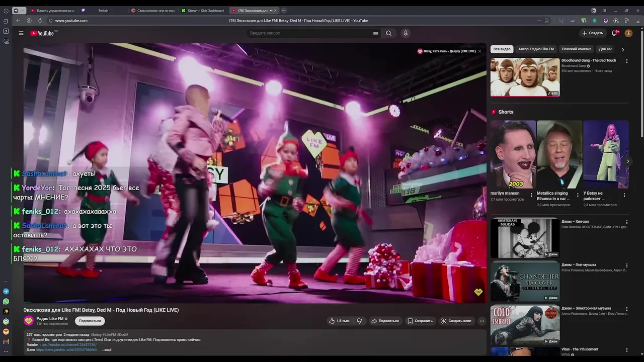Open Cold Embrace electronic mix thumbnail

pyautogui.click(x=525, y=325)
